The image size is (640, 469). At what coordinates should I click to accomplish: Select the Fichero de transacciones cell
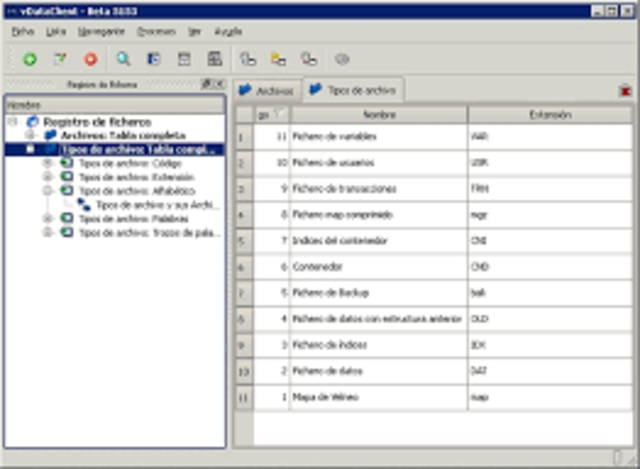tap(379, 189)
